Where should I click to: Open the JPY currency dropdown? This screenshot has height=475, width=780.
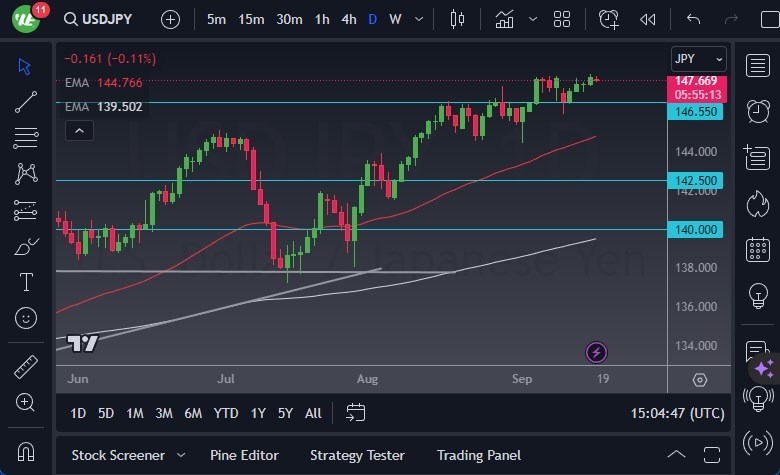point(698,59)
